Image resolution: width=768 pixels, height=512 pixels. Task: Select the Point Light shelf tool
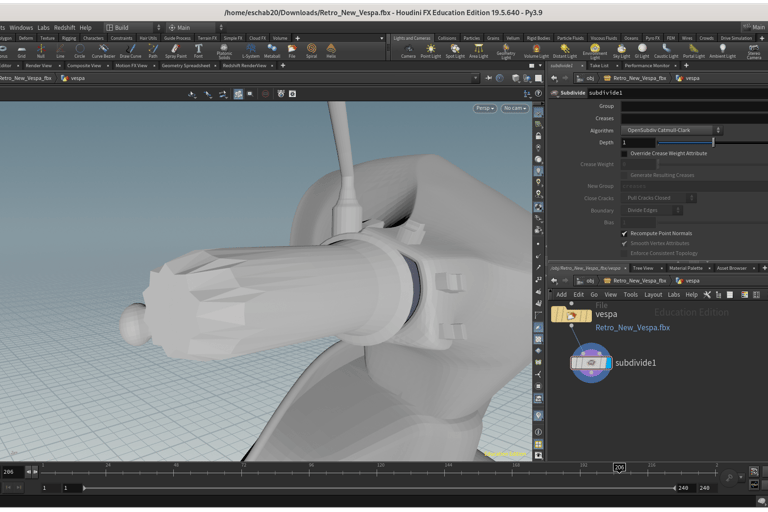[x=431, y=50]
